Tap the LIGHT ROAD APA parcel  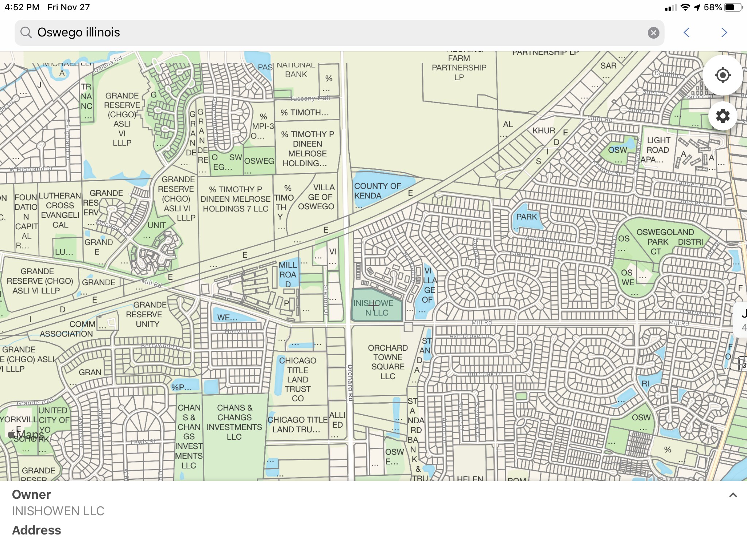658,149
